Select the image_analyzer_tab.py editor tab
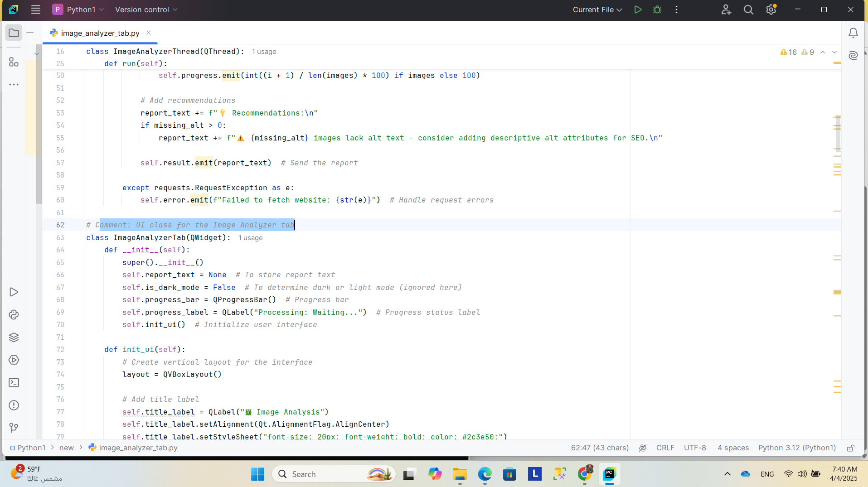868x487 pixels. [100, 33]
